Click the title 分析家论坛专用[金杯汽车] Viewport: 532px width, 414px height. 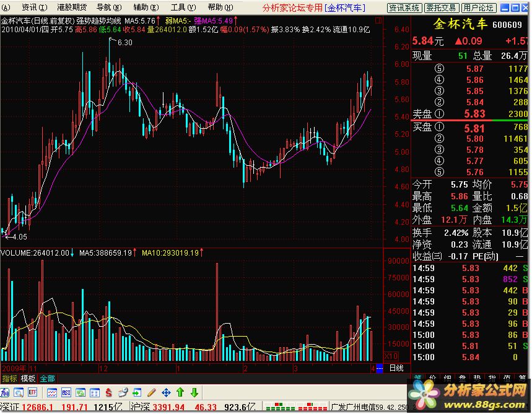[x=313, y=7]
